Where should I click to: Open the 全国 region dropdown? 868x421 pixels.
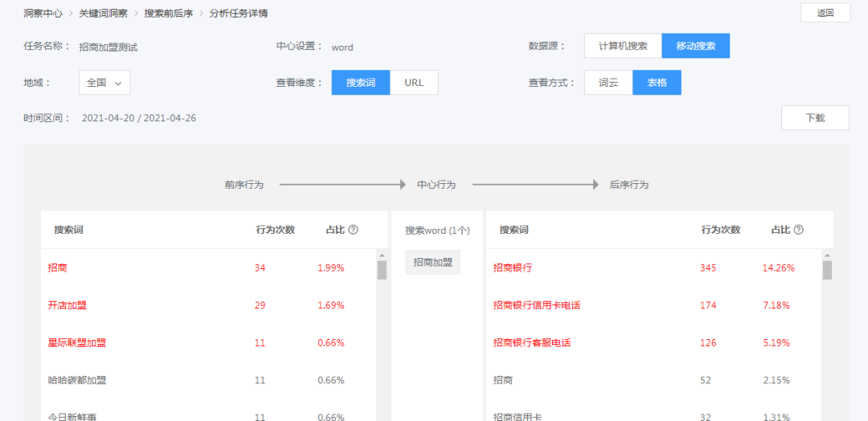tap(104, 83)
